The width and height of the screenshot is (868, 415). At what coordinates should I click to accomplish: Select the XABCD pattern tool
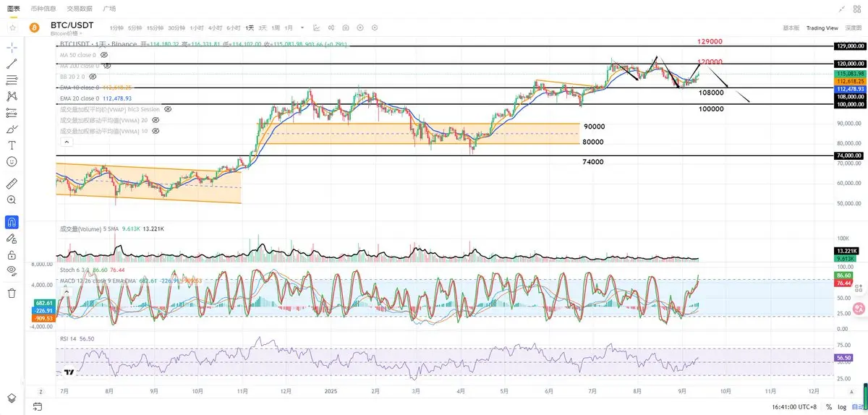coord(12,96)
